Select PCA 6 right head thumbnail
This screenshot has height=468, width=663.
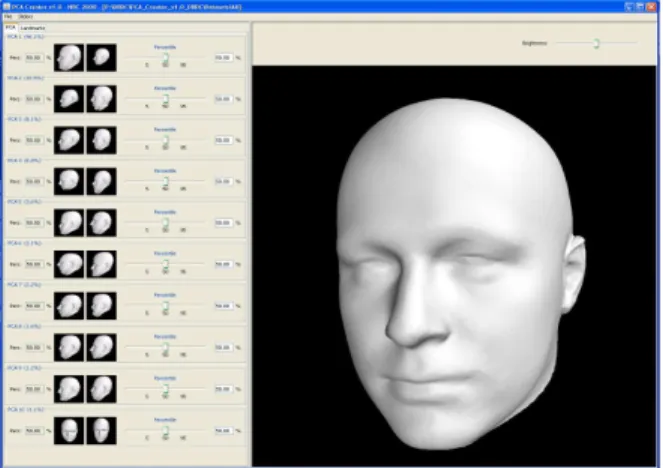click(101, 264)
